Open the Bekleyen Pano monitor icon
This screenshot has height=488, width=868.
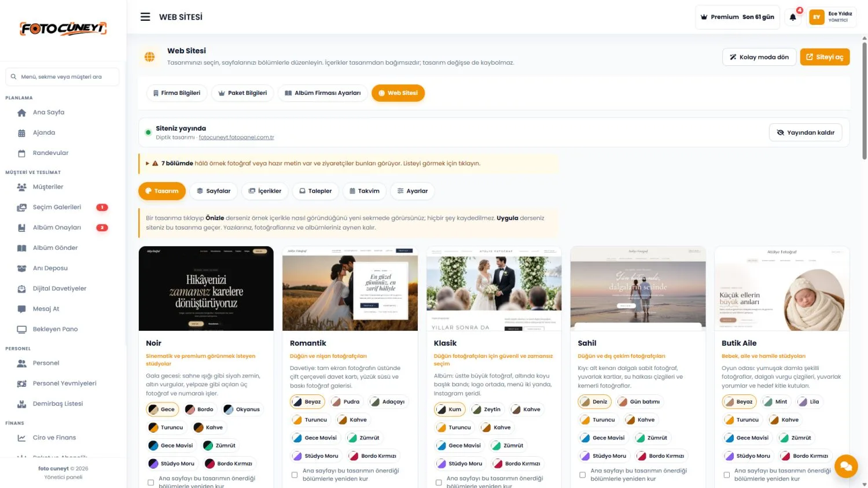(x=21, y=329)
